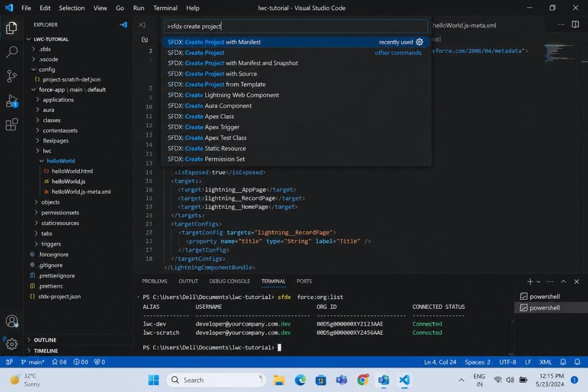Click the main* git branch indicator

pyautogui.click(x=33, y=362)
